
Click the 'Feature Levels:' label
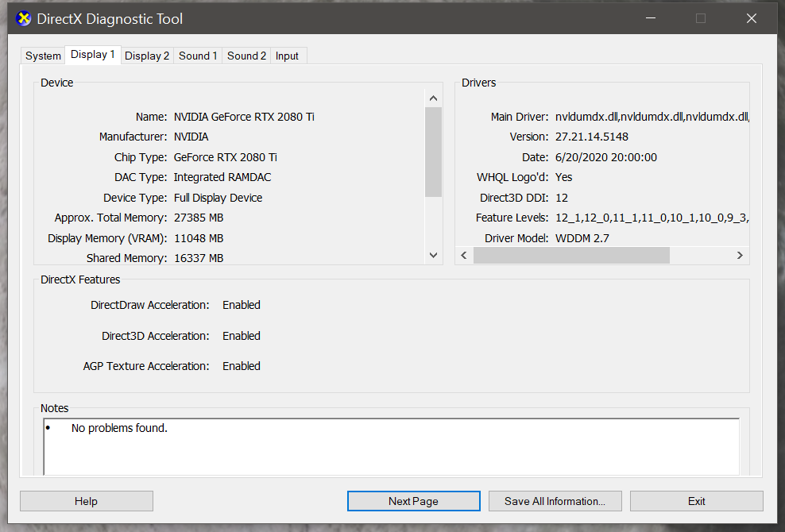point(512,218)
